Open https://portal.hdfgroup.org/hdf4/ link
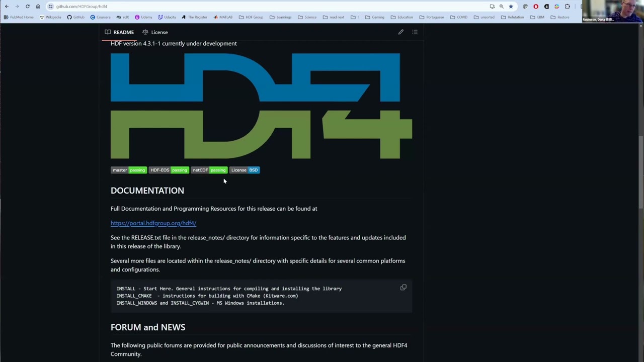 tap(153, 223)
